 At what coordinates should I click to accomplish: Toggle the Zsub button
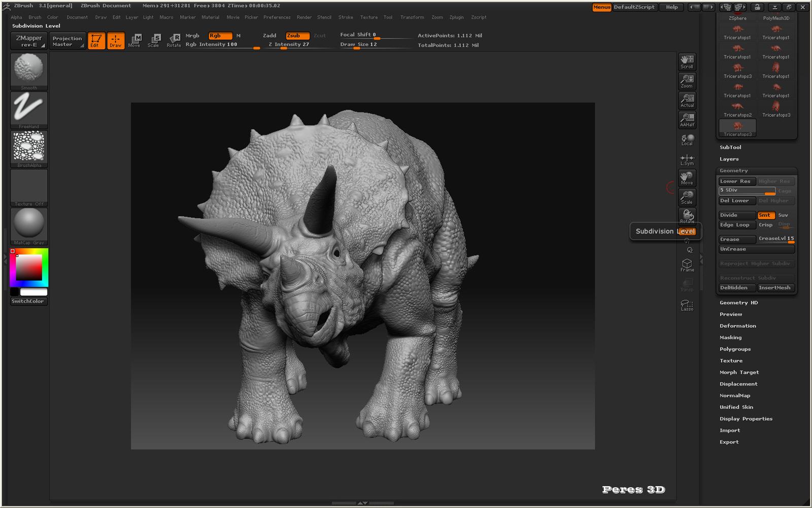click(297, 36)
